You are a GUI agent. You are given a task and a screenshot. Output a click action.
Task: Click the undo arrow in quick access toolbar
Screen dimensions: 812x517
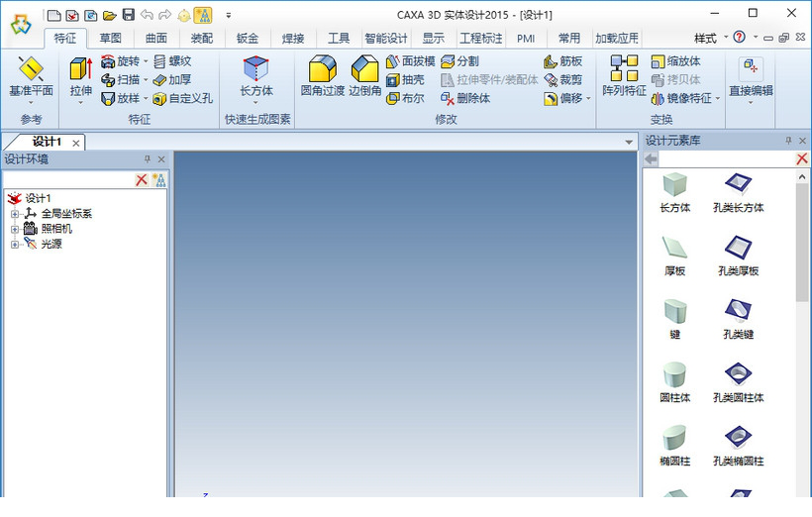click(148, 15)
